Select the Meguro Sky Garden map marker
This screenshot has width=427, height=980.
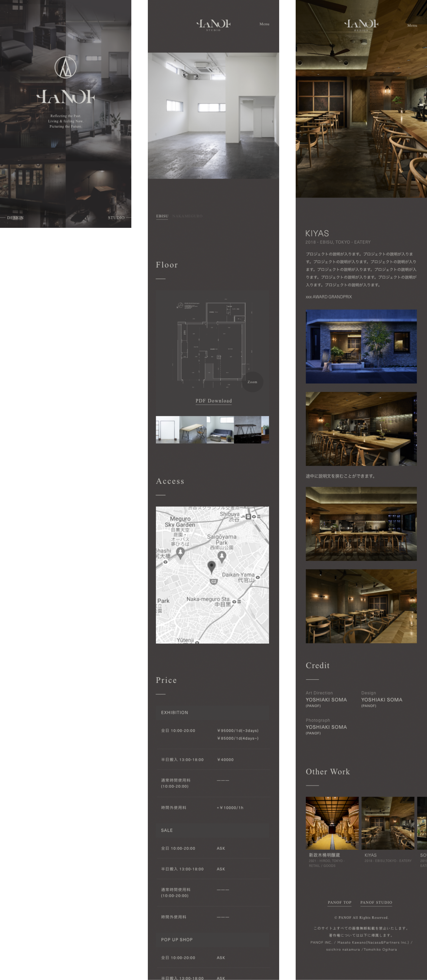pos(180,552)
